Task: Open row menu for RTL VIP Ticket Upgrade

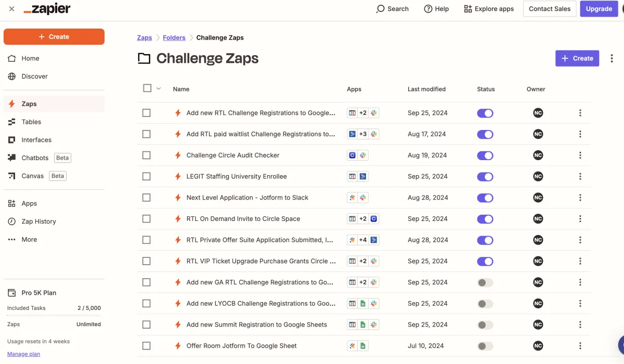Action: pyautogui.click(x=580, y=261)
